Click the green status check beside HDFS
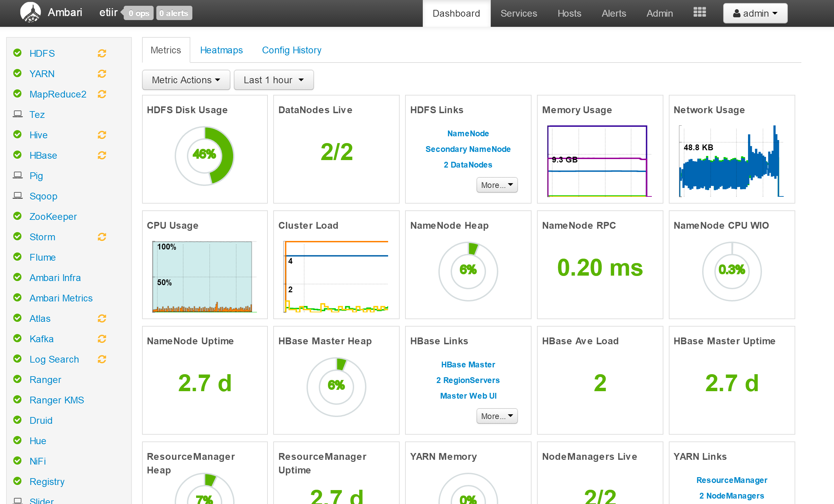This screenshot has width=834, height=504. [x=17, y=53]
